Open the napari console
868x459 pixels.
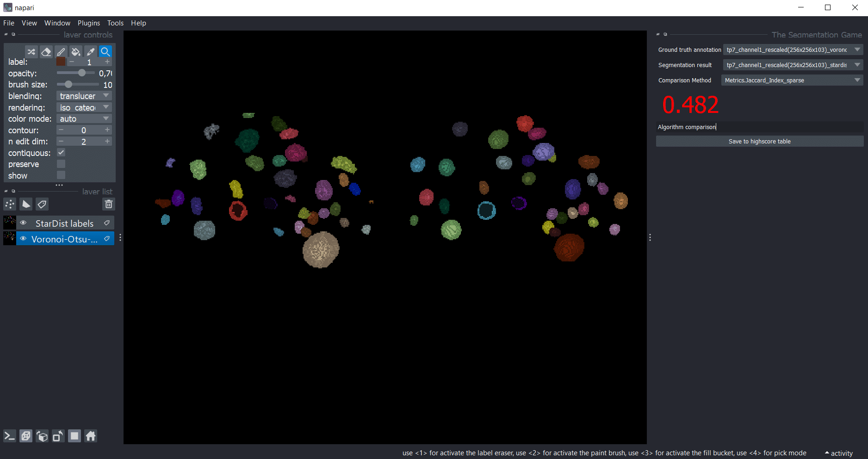tap(10, 436)
